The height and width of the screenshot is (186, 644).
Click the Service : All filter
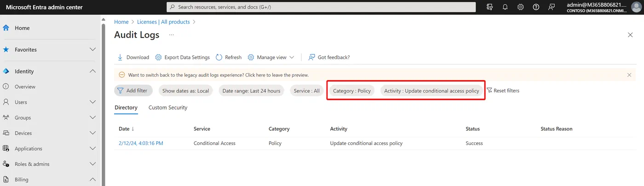click(306, 91)
